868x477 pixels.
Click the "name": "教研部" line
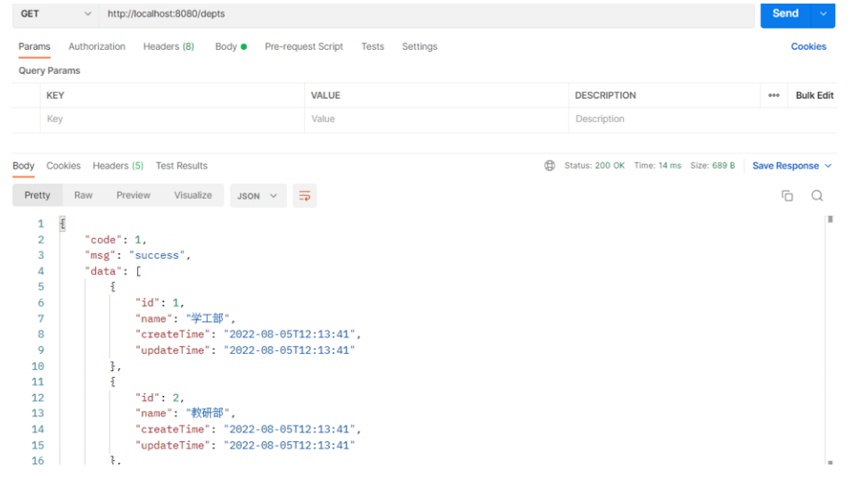[185, 414]
